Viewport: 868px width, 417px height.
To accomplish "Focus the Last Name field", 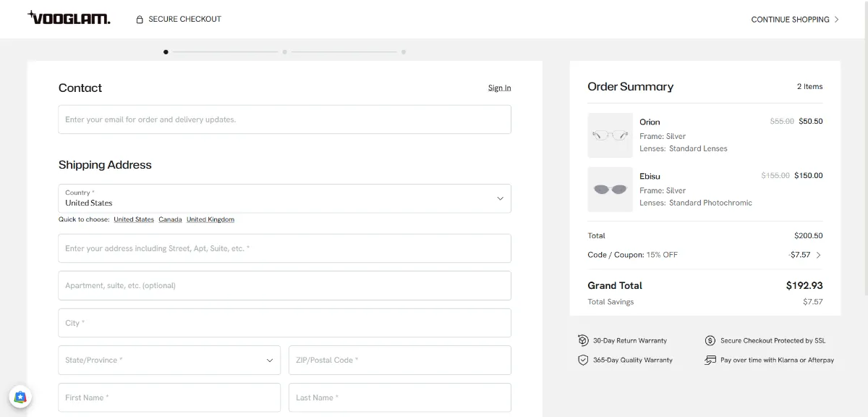I will click(x=400, y=397).
